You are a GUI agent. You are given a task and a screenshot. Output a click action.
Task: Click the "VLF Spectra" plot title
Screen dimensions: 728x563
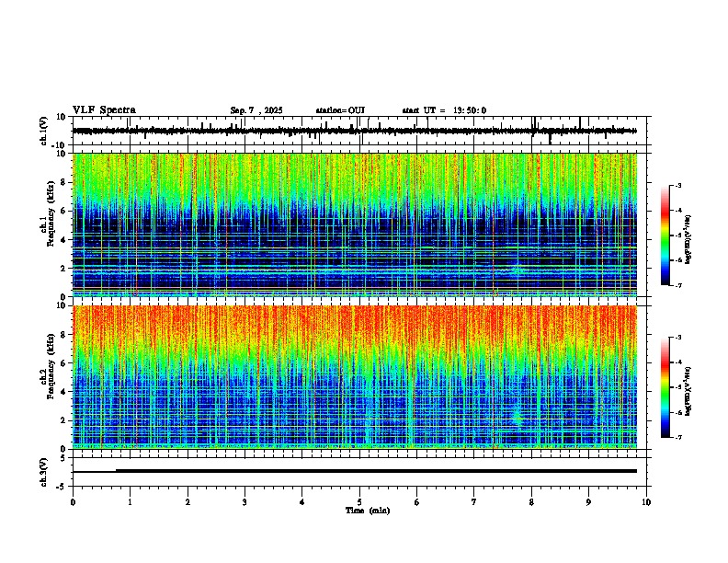tap(104, 110)
